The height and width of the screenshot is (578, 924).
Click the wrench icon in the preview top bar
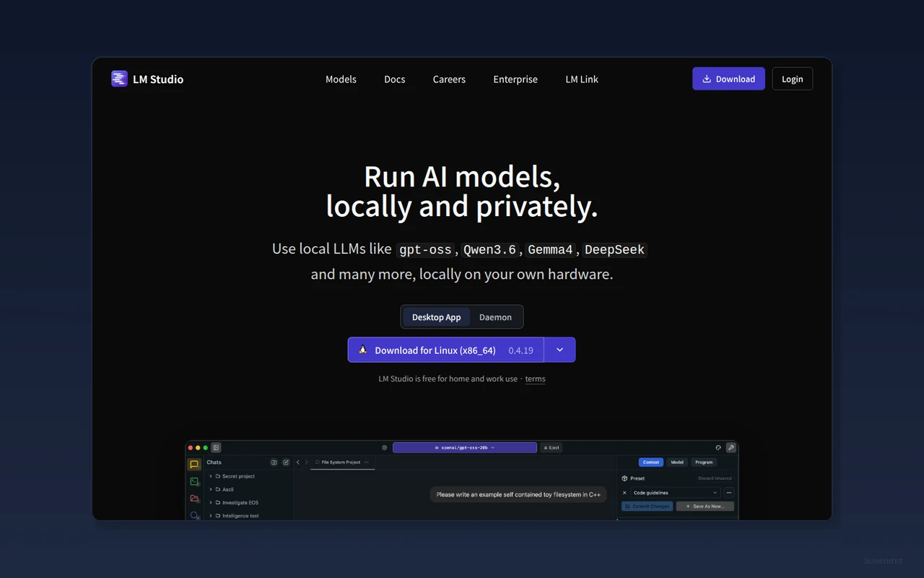[731, 448]
